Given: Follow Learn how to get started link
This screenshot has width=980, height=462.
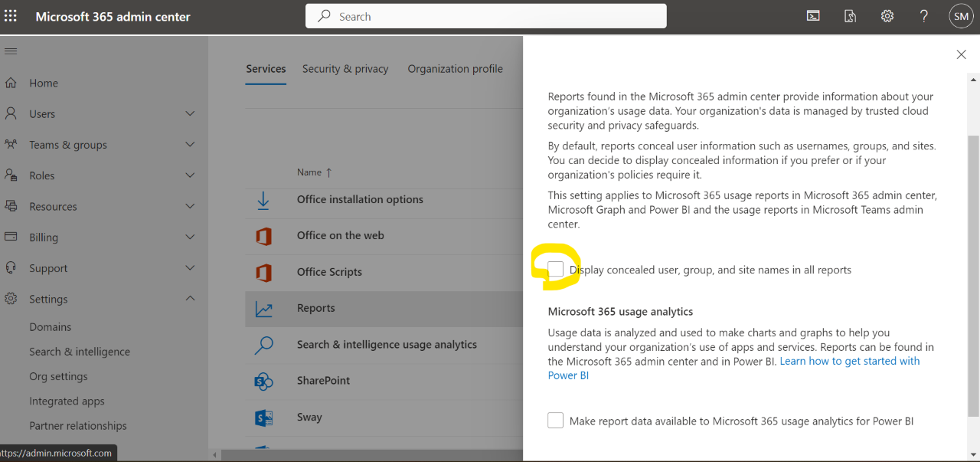Looking at the screenshot, I should [734, 369].
